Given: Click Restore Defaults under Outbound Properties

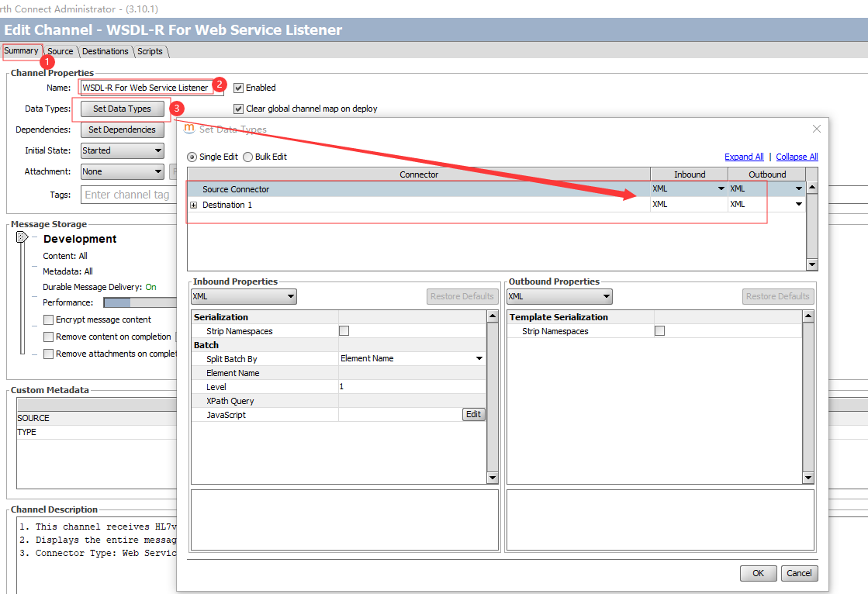Looking at the screenshot, I should (778, 297).
